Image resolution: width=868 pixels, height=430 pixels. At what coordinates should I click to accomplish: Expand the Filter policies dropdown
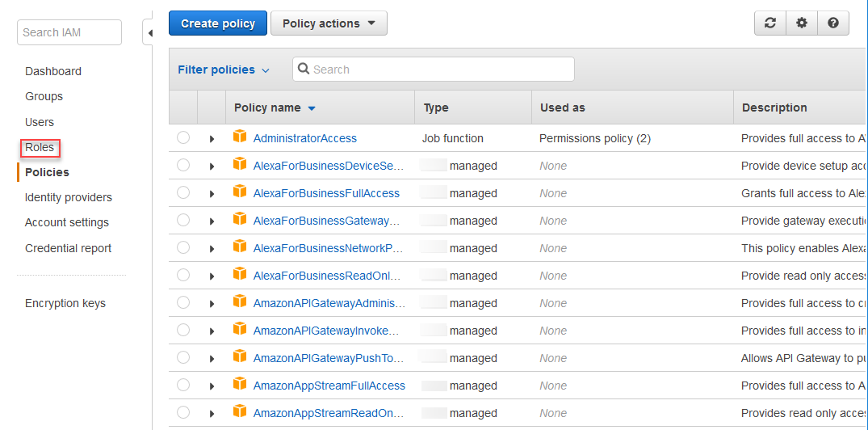224,70
